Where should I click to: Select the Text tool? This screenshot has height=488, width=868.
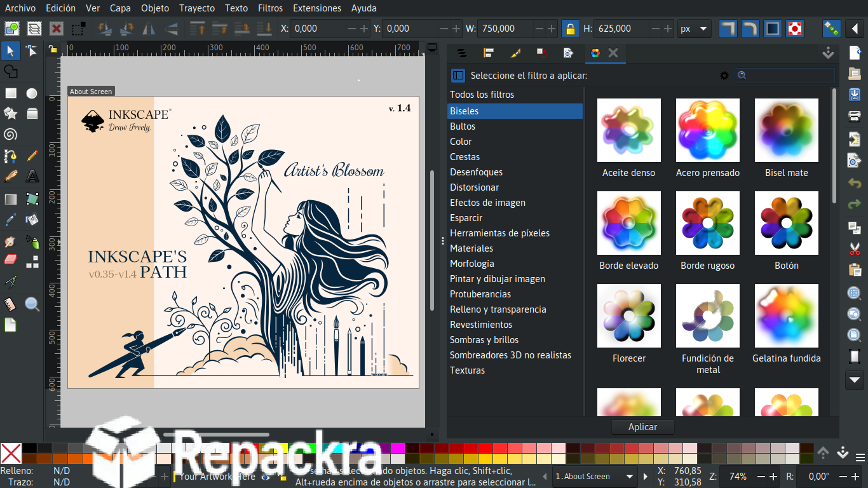click(x=32, y=176)
